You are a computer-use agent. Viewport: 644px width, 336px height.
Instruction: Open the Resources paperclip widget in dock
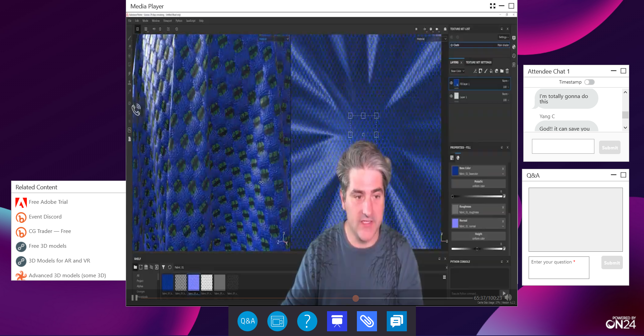point(367,321)
